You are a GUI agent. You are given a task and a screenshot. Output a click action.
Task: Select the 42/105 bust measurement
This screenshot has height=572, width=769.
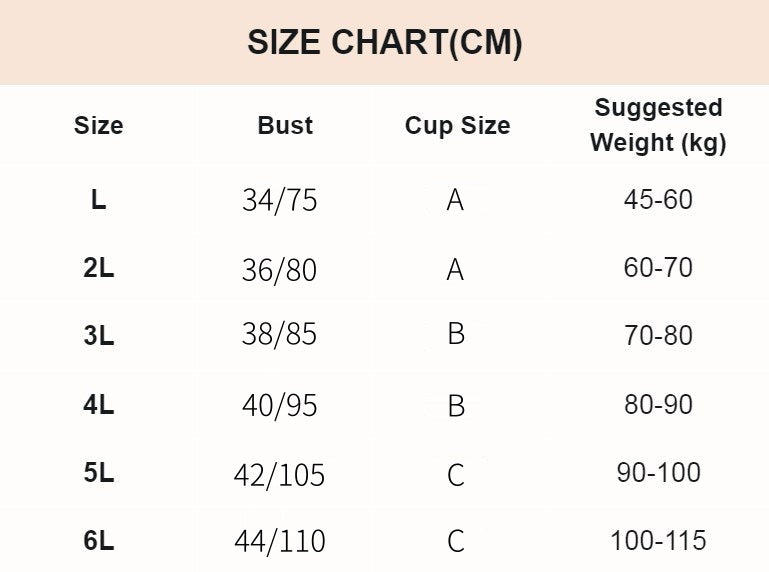[280, 476]
